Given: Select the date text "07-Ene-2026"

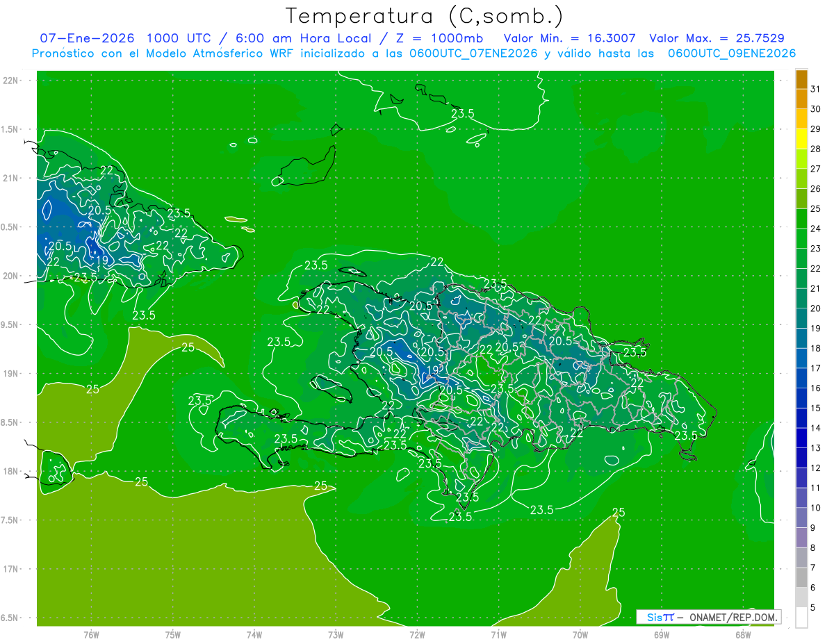Looking at the screenshot, I should (x=87, y=38).
